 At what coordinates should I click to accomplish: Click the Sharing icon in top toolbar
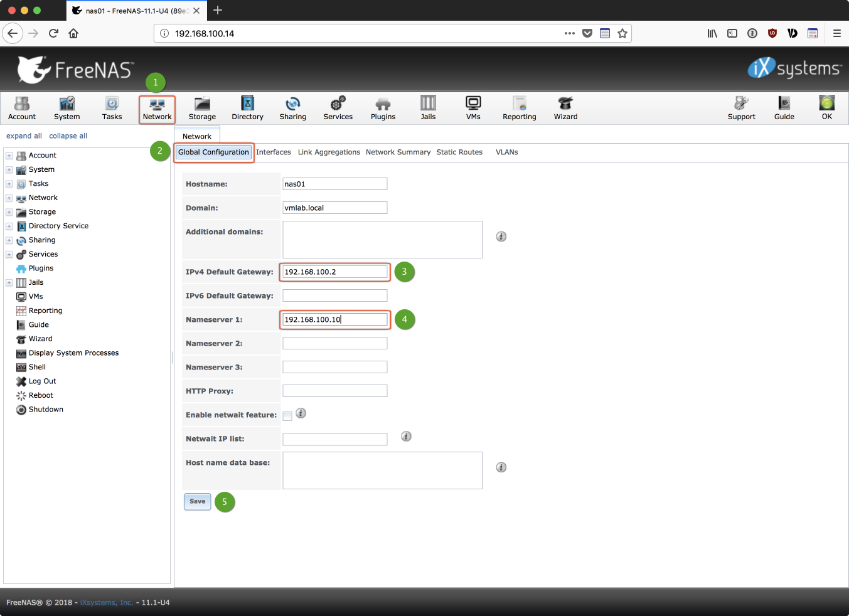292,108
